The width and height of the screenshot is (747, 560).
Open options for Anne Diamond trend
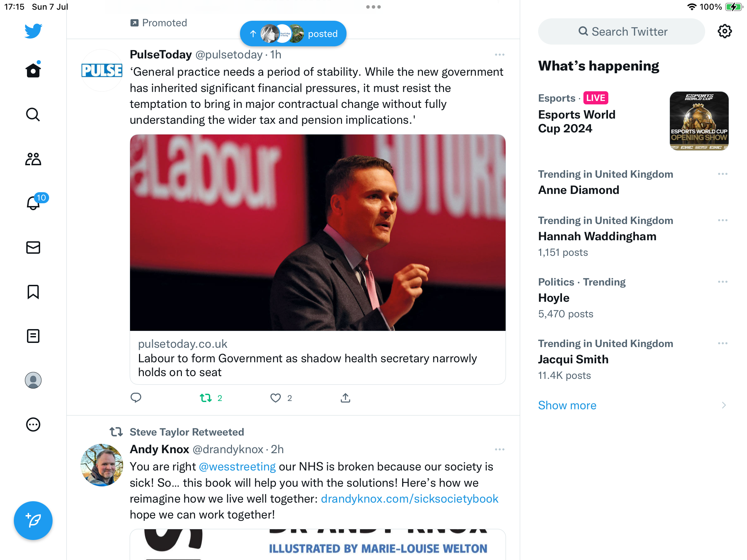click(x=723, y=174)
